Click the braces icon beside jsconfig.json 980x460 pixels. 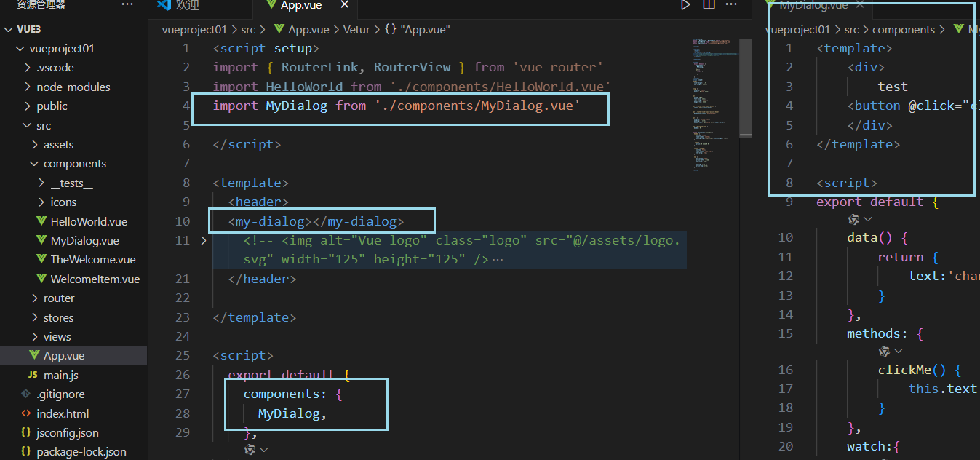coord(25,432)
